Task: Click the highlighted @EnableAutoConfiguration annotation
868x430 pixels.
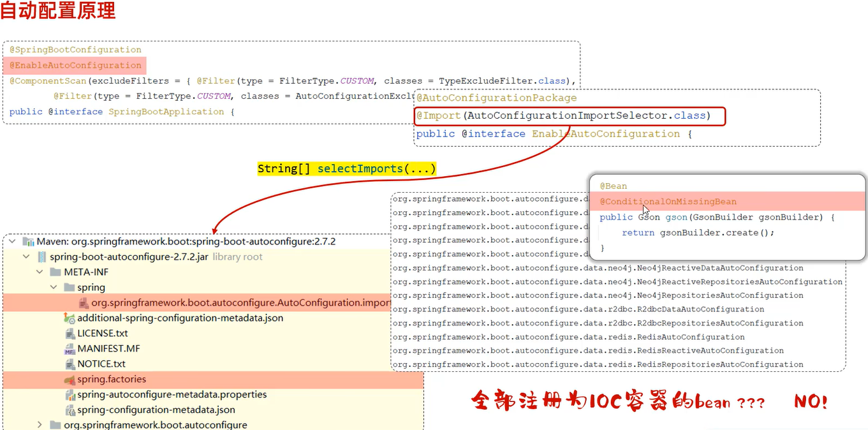Action: (76, 65)
